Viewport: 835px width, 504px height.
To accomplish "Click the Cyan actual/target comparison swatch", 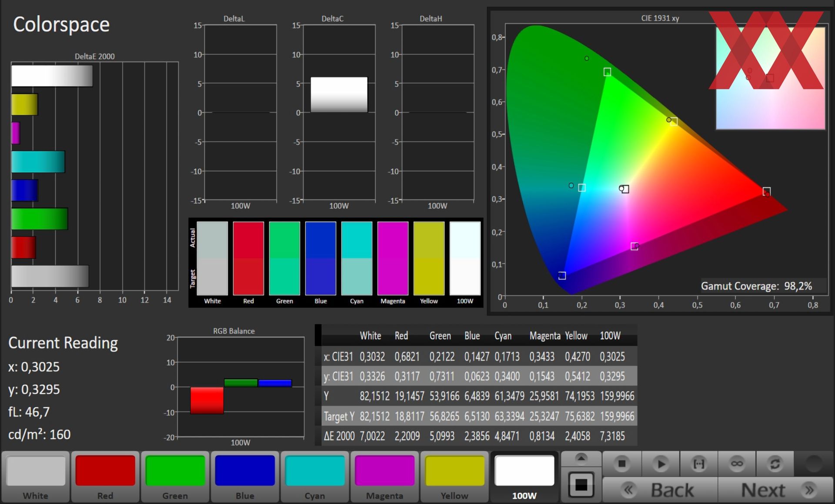I will [x=357, y=258].
